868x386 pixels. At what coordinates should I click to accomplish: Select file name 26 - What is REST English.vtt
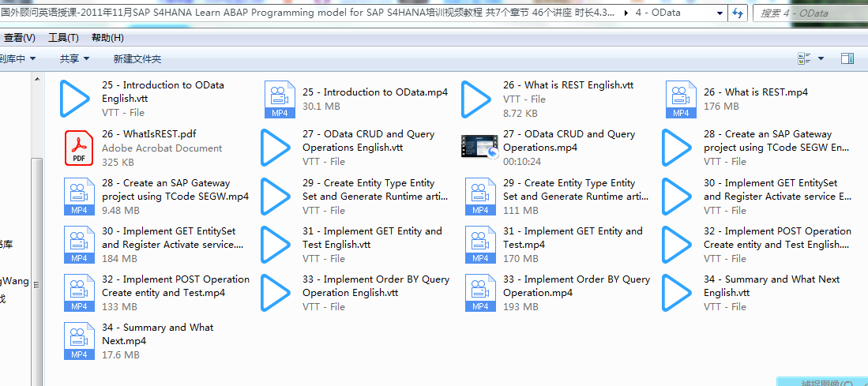coord(569,85)
